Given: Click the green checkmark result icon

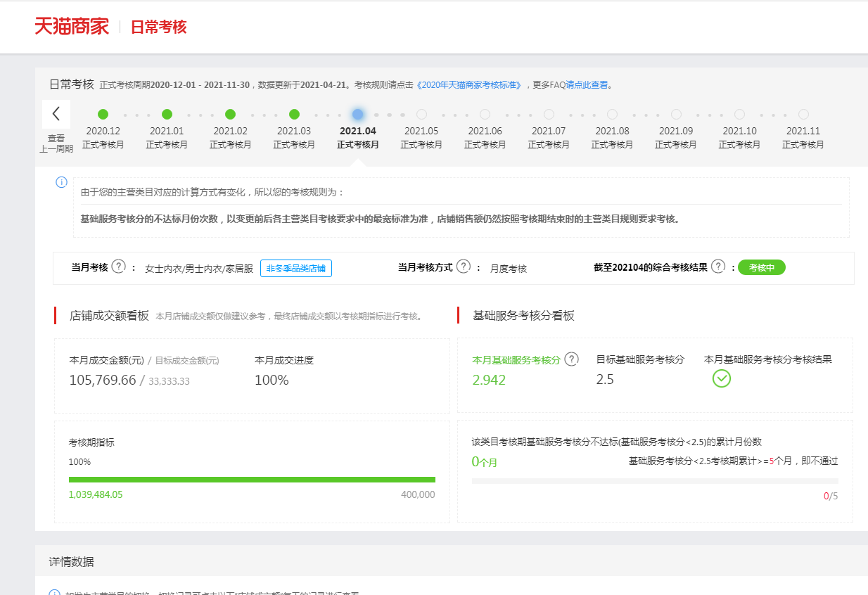Looking at the screenshot, I should 722,378.
